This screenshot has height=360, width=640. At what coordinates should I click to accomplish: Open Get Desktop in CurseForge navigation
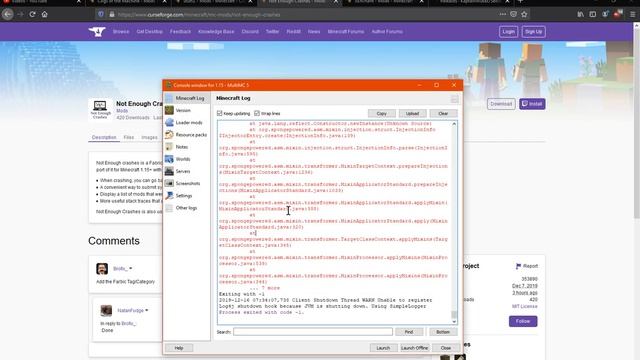click(x=149, y=31)
